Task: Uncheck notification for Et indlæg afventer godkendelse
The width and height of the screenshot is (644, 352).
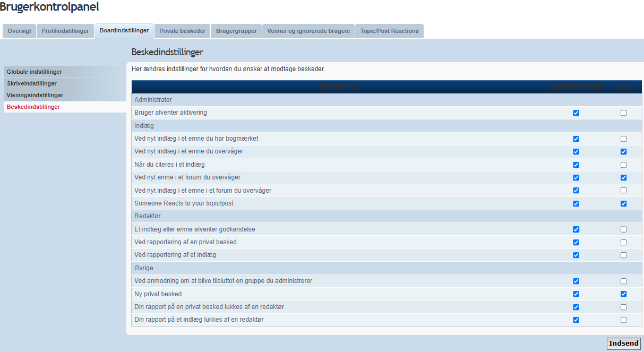Action: pyautogui.click(x=576, y=229)
